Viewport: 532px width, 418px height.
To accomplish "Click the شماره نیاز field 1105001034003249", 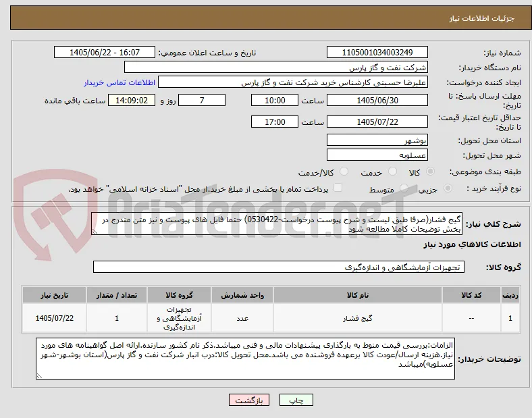I will click(x=377, y=53).
